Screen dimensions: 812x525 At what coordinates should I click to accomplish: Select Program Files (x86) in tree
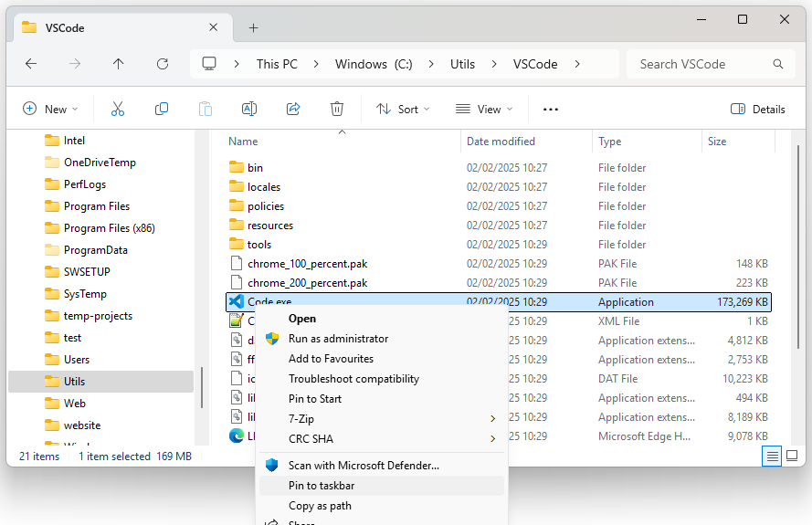tap(101, 228)
